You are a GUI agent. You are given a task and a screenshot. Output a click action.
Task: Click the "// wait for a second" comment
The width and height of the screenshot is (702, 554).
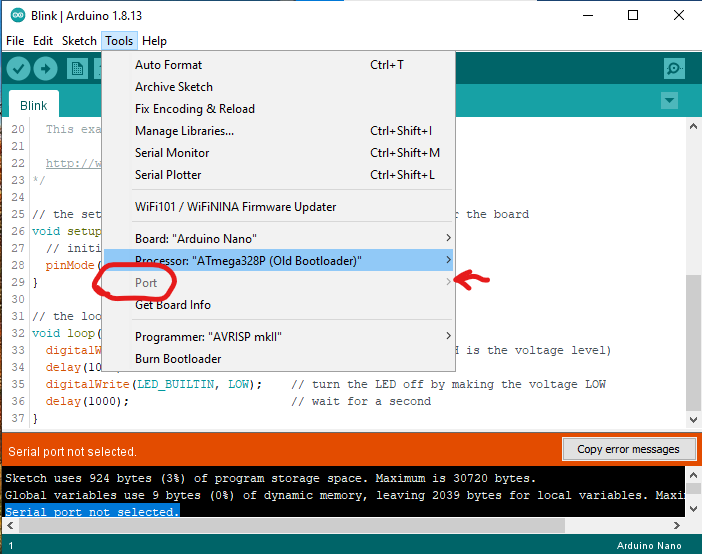(361, 401)
